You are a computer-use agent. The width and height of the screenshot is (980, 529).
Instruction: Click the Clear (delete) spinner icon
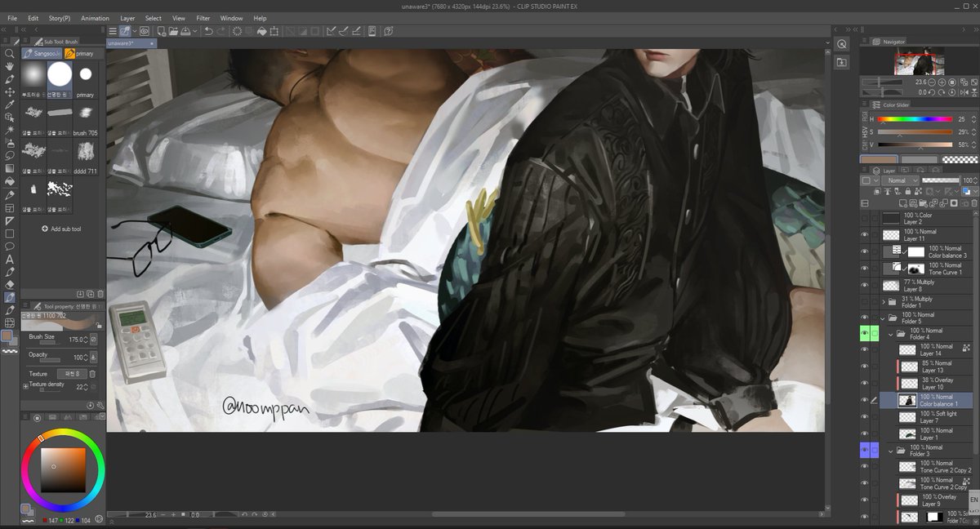(237, 31)
